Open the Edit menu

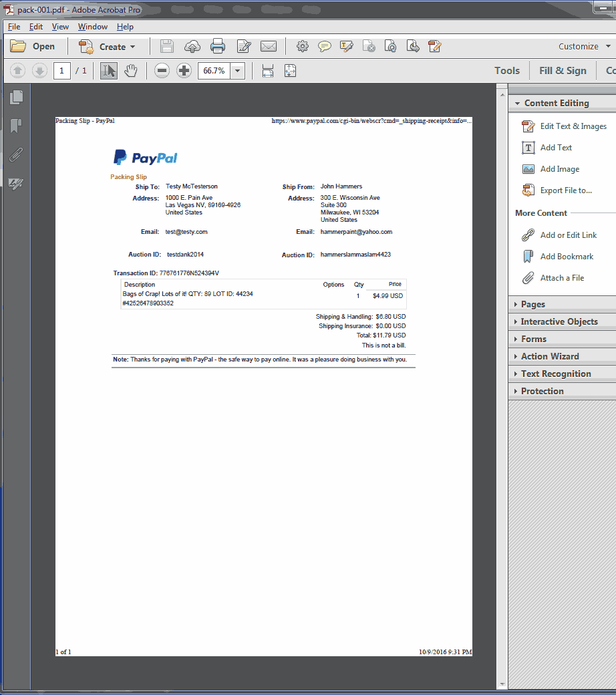[36, 27]
